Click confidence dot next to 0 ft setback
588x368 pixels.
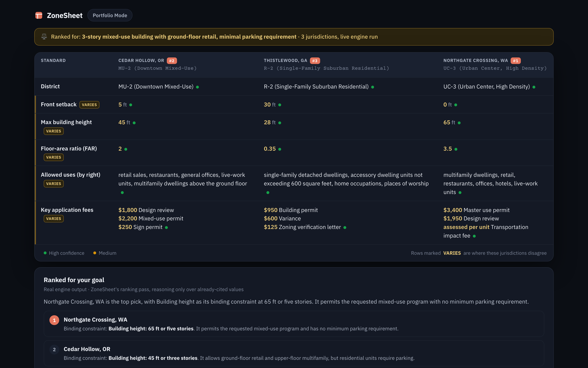tap(456, 105)
